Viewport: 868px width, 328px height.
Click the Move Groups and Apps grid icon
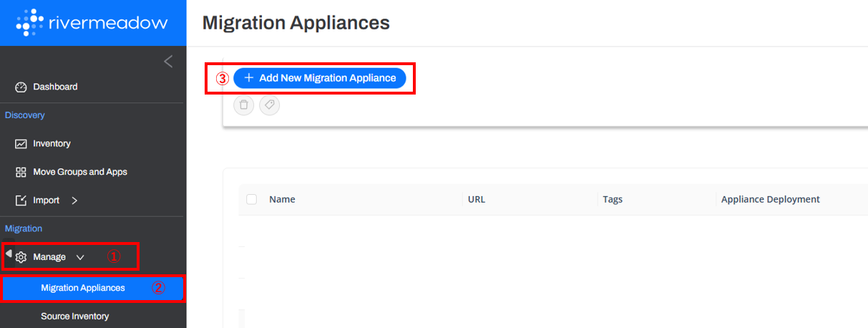click(x=21, y=173)
